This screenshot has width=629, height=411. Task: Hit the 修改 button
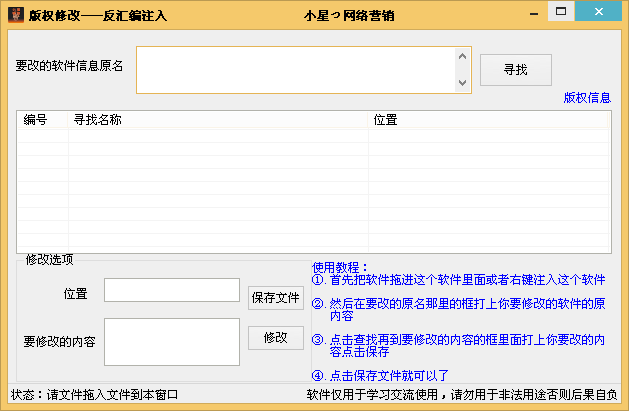tap(275, 338)
